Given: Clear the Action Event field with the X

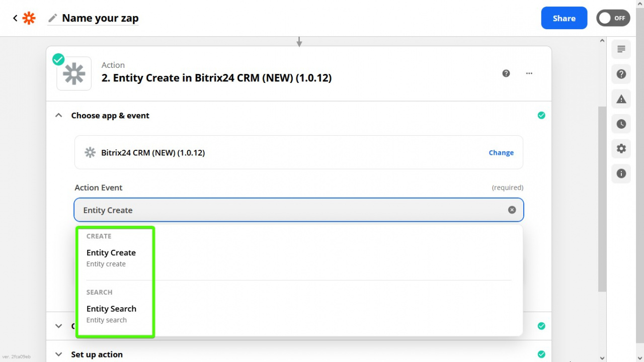Looking at the screenshot, I should (512, 210).
